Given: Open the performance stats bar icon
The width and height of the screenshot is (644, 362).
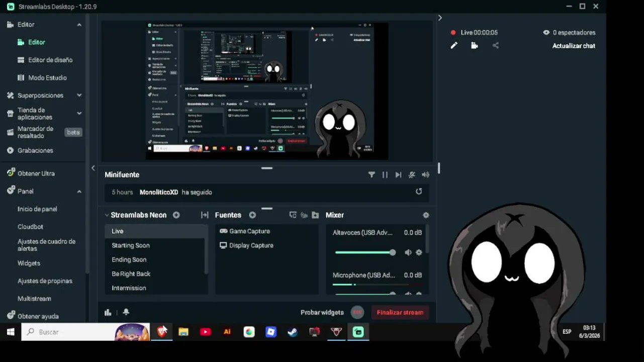Looking at the screenshot, I should [x=108, y=312].
